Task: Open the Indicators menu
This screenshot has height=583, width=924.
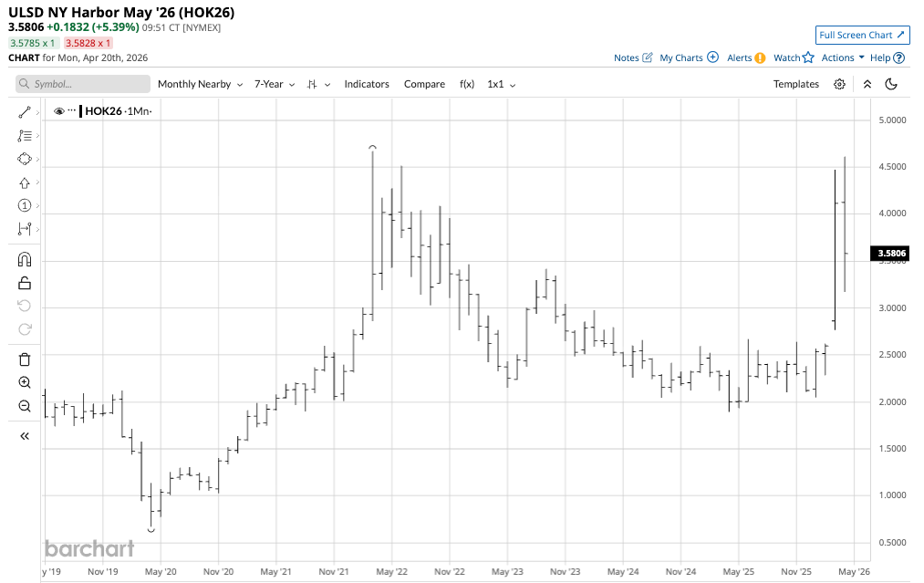Action: (367, 84)
